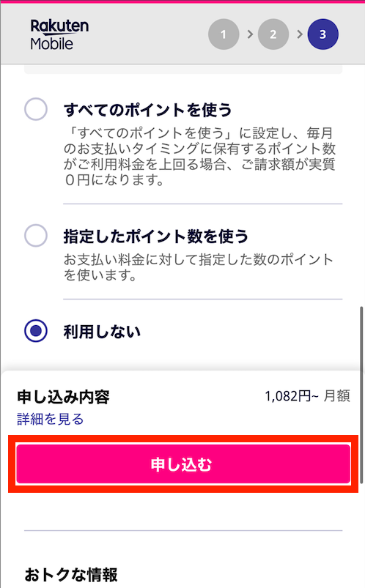365x588 pixels.
Task: Click the 利用しない label text
Action: pos(102,332)
